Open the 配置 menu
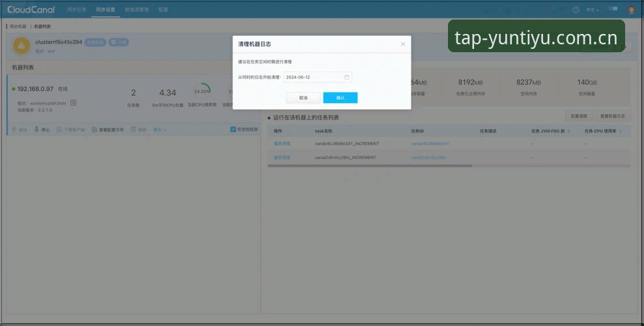Viewport: 644px width, 326px height. 163,10
